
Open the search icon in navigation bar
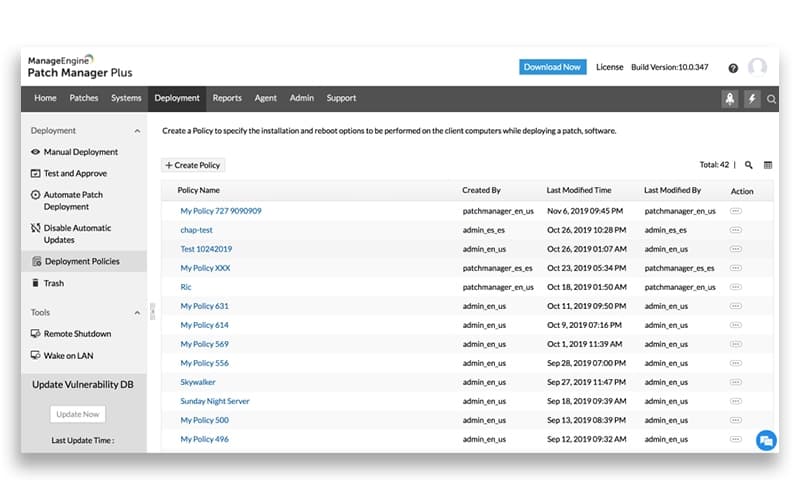tap(771, 99)
